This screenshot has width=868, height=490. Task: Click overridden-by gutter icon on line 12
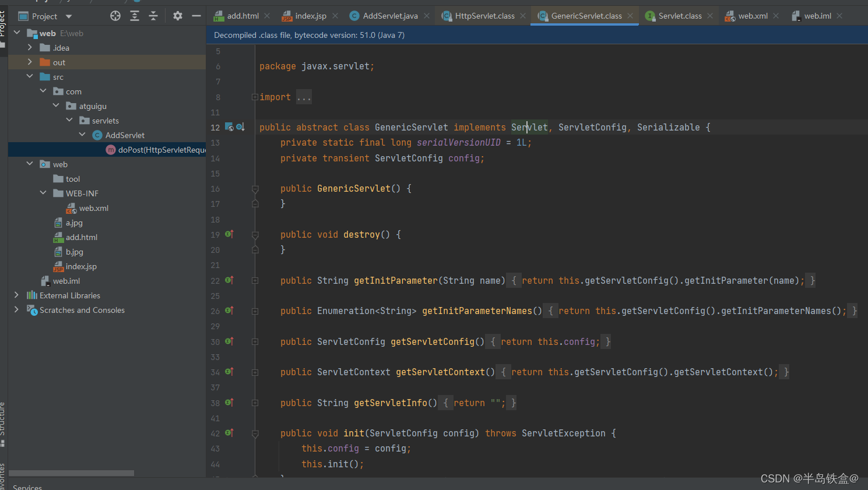(x=240, y=127)
